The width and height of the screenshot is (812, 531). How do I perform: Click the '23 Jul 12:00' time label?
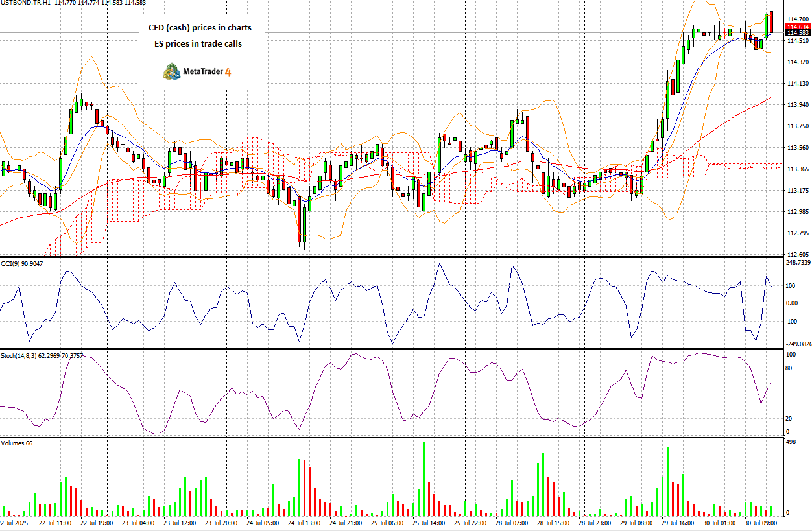180,523
